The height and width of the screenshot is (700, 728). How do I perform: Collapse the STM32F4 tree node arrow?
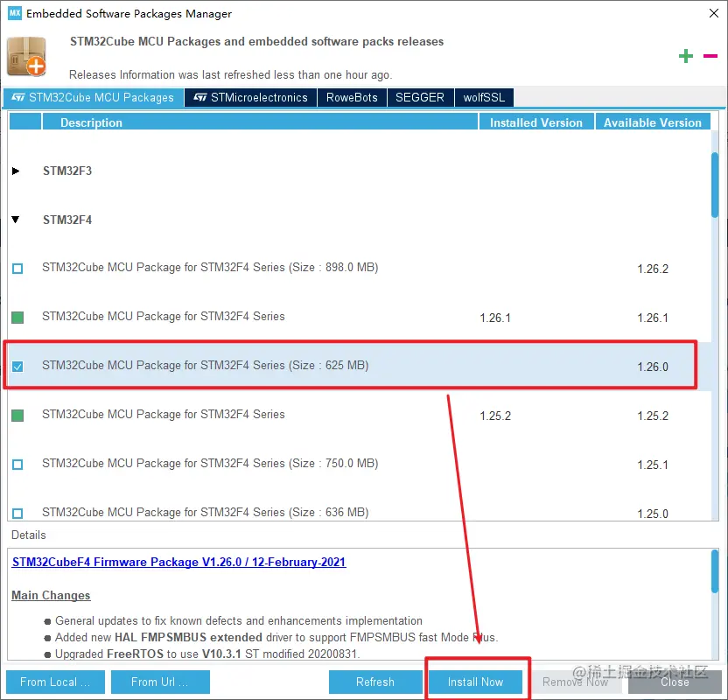click(x=16, y=220)
